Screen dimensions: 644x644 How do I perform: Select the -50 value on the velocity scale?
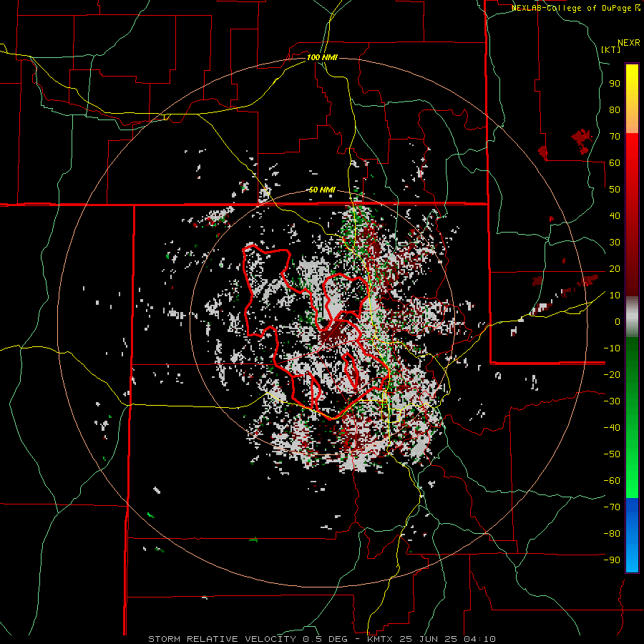(x=612, y=454)
